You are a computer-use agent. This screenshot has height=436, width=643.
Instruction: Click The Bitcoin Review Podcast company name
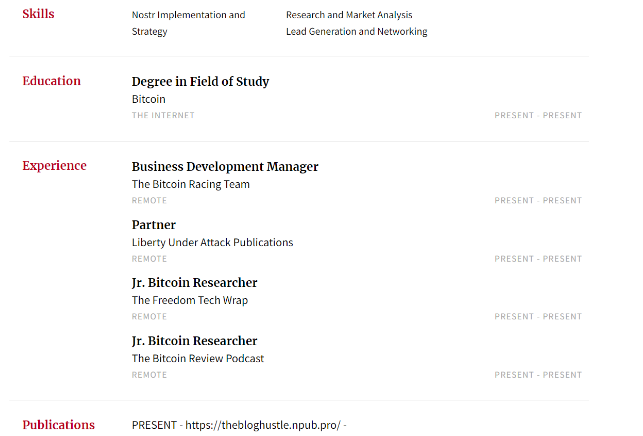pyautogui.click(x=198, y=358)
